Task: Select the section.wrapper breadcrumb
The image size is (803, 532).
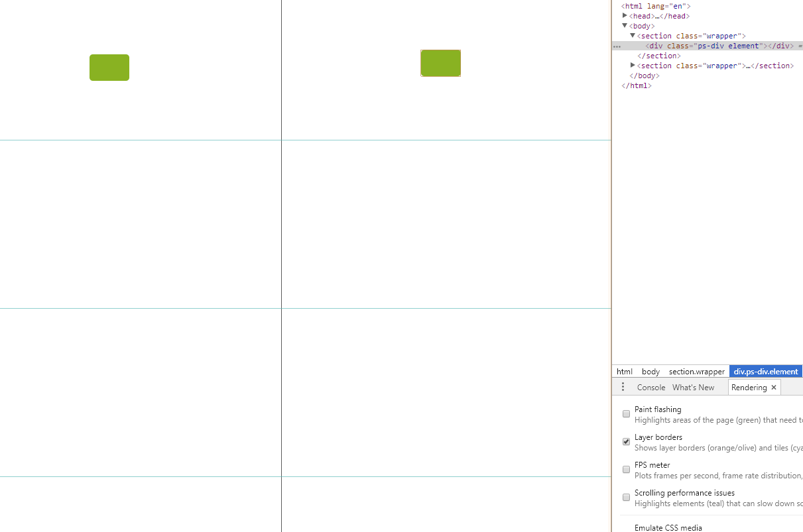Action: pos(696,371)
